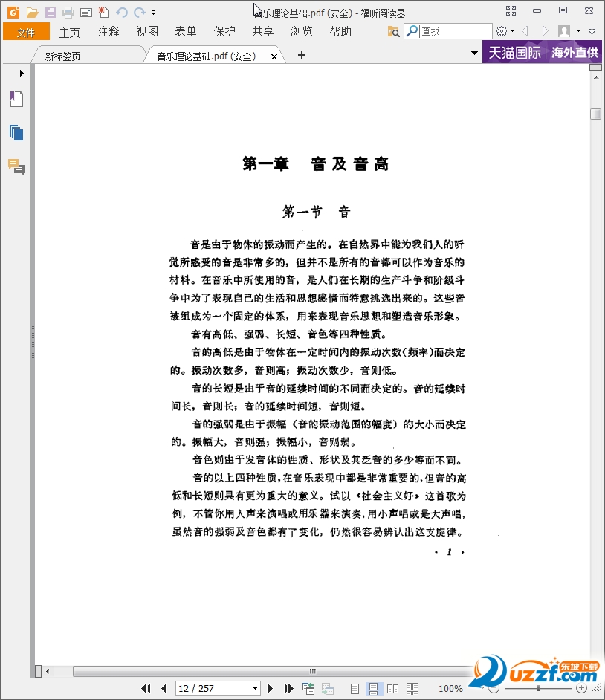Screen dimensions: 605x700
Task: Jump to the last page
Action: tap(289, 689)
